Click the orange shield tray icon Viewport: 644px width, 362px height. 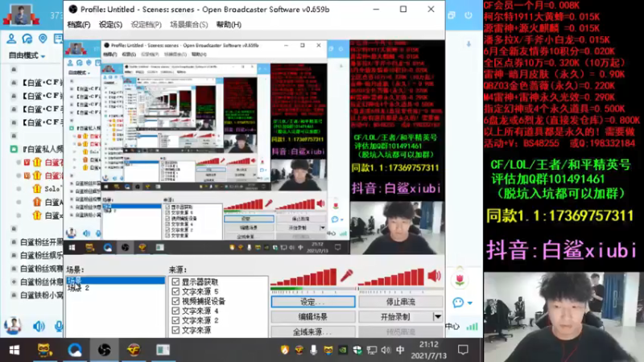pyautogui.click(x=285, y=350)
